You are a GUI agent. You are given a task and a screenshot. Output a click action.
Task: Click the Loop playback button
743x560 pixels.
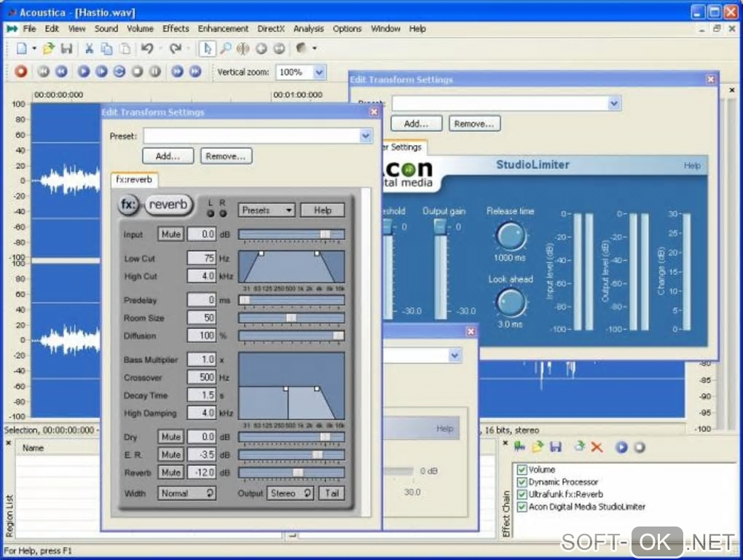[119, 71]
